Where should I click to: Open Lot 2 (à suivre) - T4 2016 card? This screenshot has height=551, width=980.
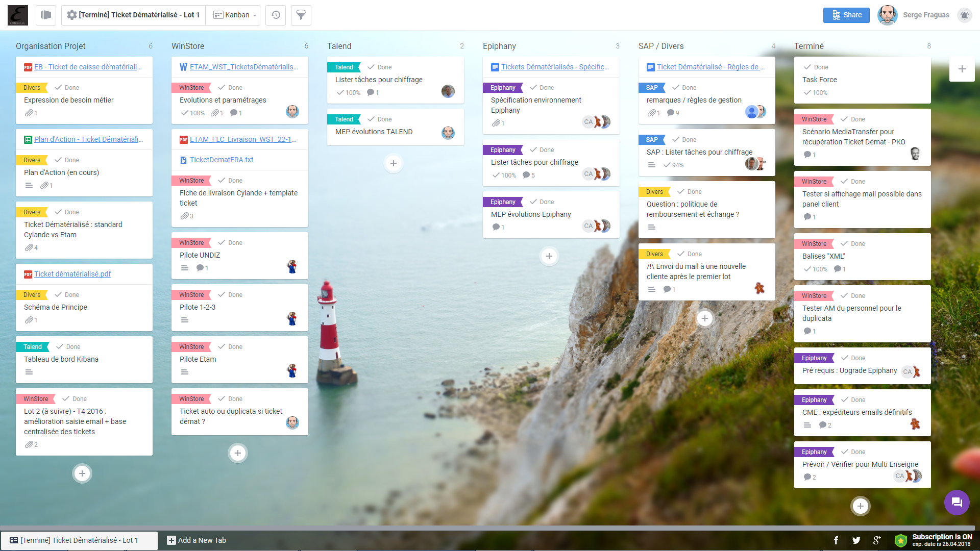[84, 422]
